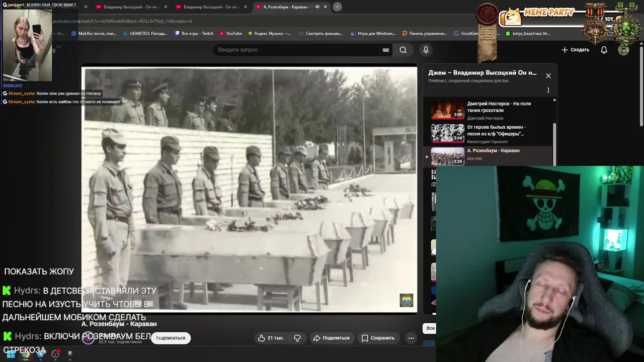Play Дмитрий Нестеров - На поле танки грохотали

pos(491,110)
